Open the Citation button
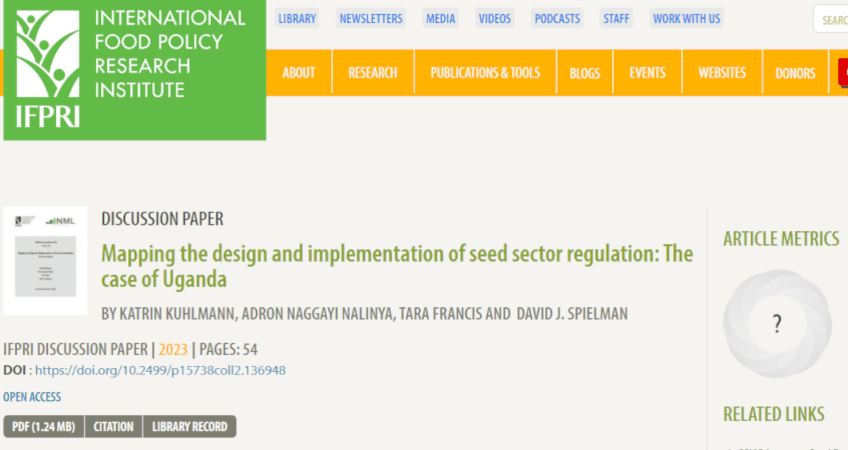 (x=114, y=427)
